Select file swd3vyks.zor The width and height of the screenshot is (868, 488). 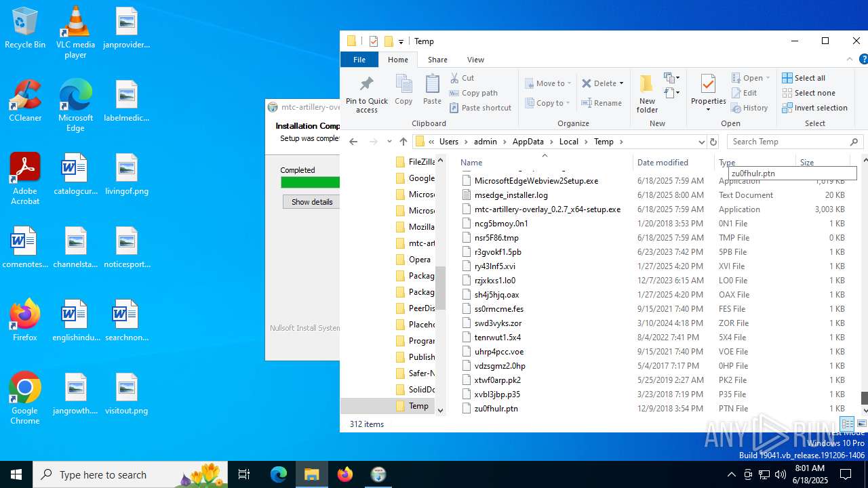[498, 323]
